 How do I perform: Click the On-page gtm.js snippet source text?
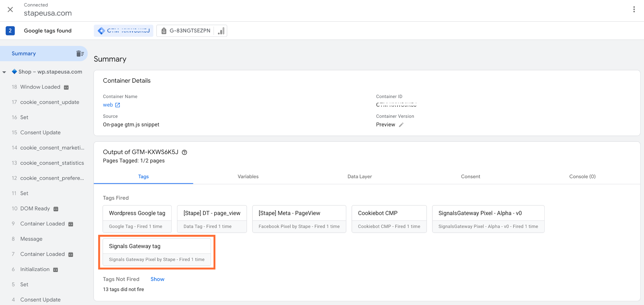(x=131, y=125)
